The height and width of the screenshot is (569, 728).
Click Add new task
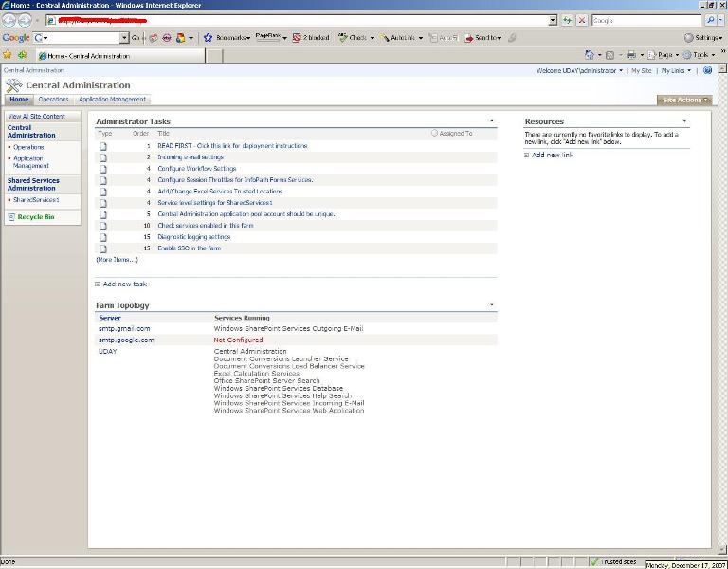pos(125,284)
